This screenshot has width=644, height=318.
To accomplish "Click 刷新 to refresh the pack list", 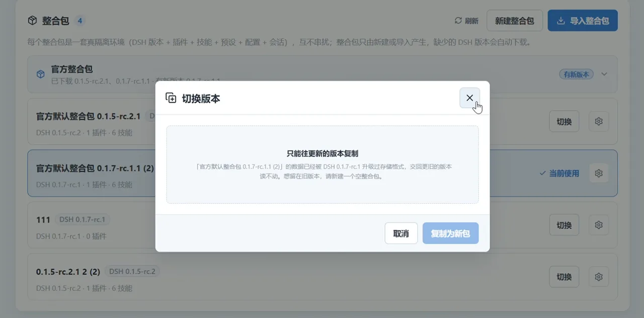I will 466,21.
